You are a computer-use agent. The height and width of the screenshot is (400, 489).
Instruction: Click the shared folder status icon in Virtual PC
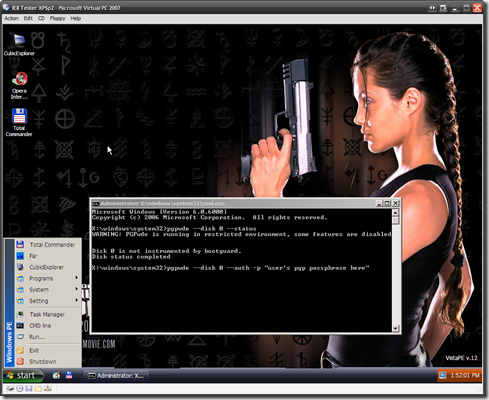click(x=38, y=389)
